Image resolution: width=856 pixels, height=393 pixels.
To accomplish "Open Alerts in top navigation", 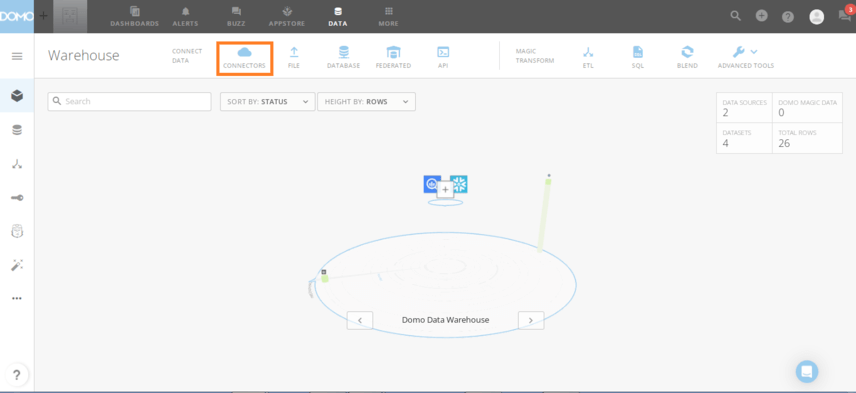I will point(186,16).
